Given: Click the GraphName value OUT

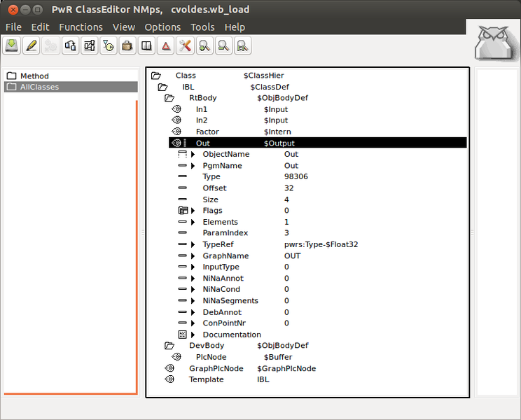Looking at the screenshot, I should coord(293,256).
